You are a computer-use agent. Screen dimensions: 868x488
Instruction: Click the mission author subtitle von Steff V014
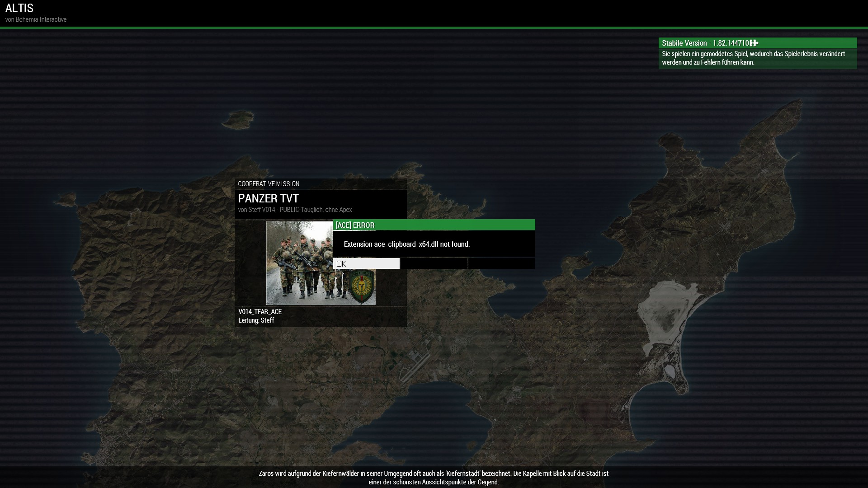pyautogui.click(x=295, y=210)
